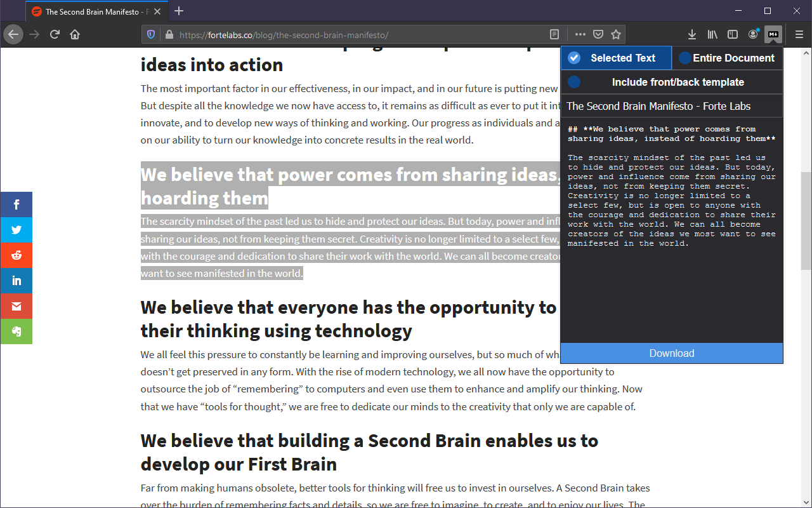
Task: Bookmark this page with the star
Action: coord(615,34)
